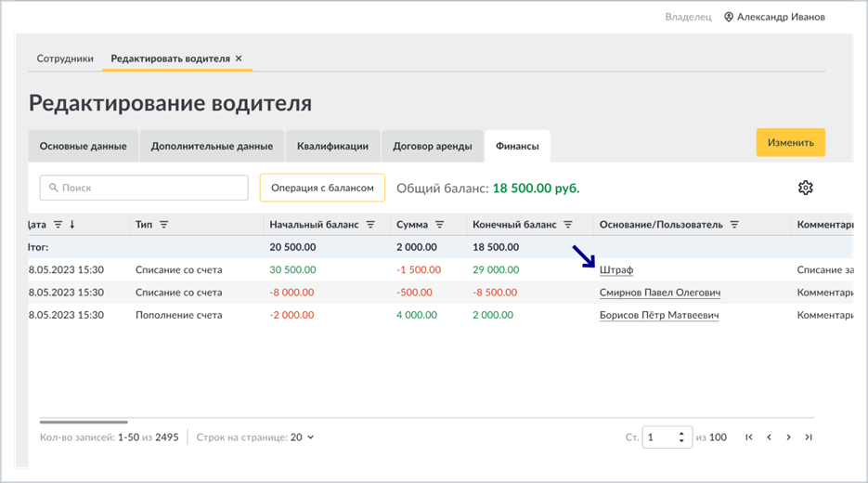Click the Тип column header

pyautogui.click(x=144, y=225)
